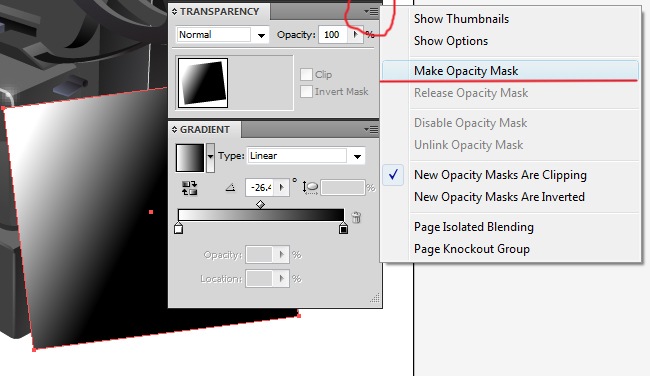This screenshot has width=650, height=376.
Task: Choose Page Knockout Group
Action: [472, 249]
